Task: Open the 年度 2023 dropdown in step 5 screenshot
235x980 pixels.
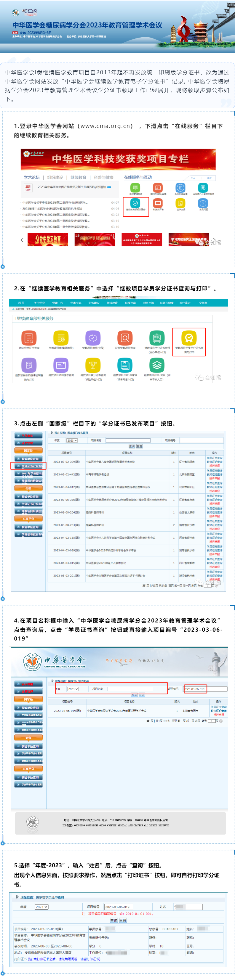Action: click(41, 907)
